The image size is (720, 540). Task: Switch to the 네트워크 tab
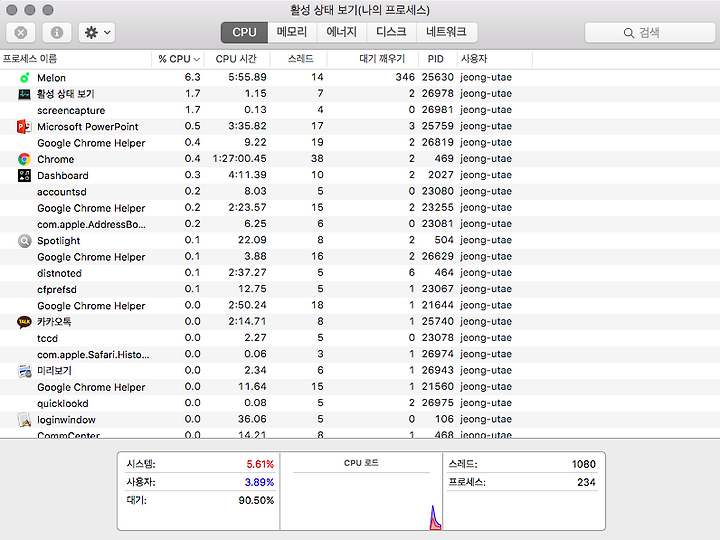[447, 33]
